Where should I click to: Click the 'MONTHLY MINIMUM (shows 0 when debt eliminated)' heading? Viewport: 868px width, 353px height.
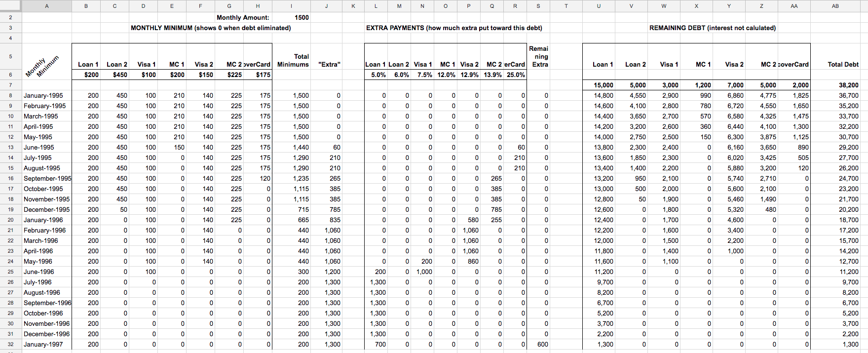click(211, 28)
